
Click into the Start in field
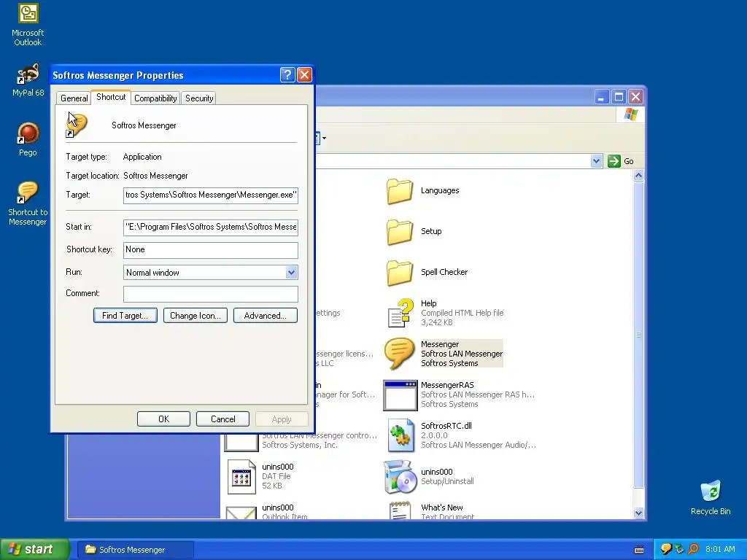click(x=211, y=227)
